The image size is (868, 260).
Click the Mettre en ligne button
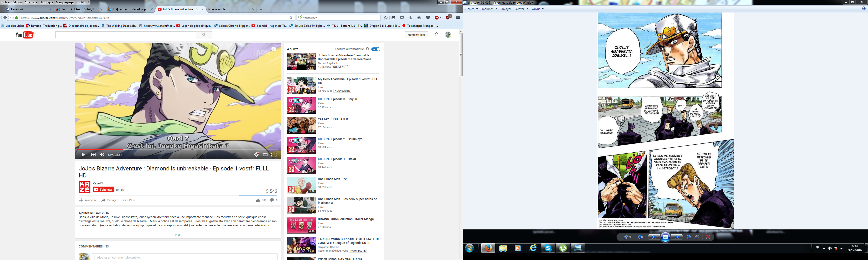416,35
